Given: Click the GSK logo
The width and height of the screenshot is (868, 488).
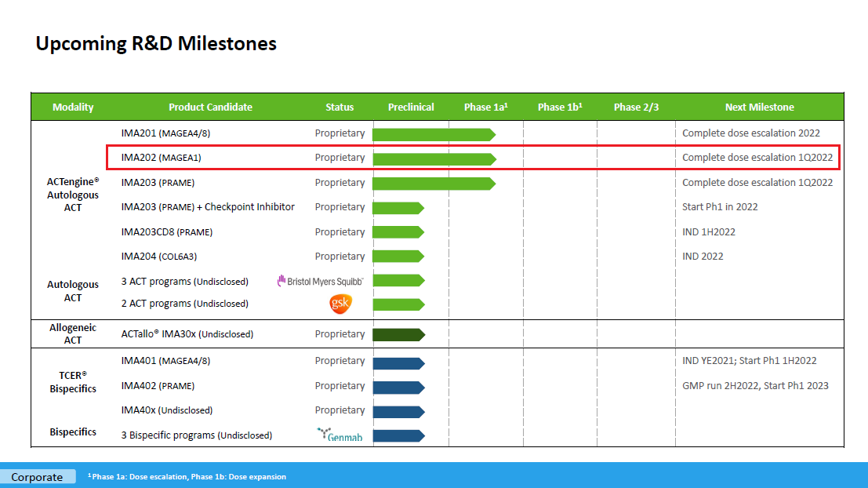Looking at the screenshot, I should (x=340, y=304).
